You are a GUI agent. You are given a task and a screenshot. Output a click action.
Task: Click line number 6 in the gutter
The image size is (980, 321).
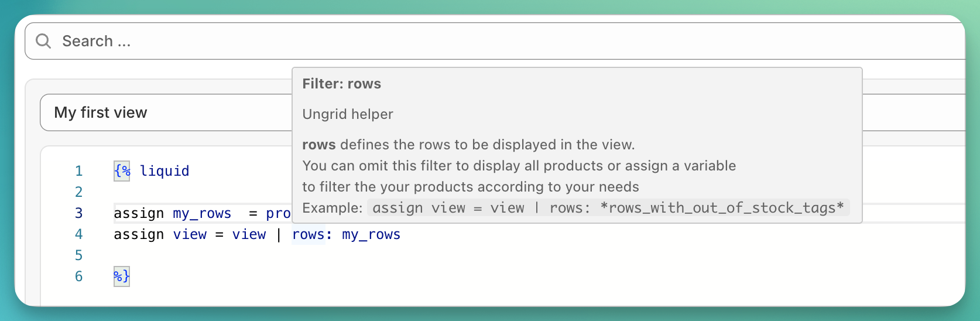coord(78,276)
